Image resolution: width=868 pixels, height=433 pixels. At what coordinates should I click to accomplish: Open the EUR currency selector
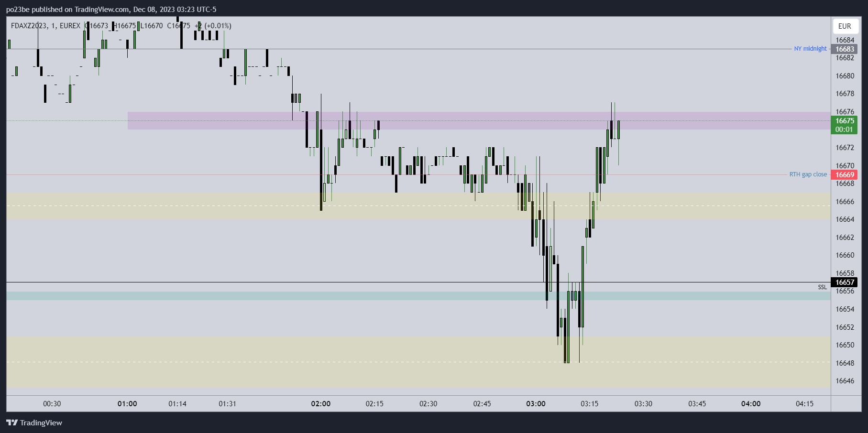pos(845,26)
